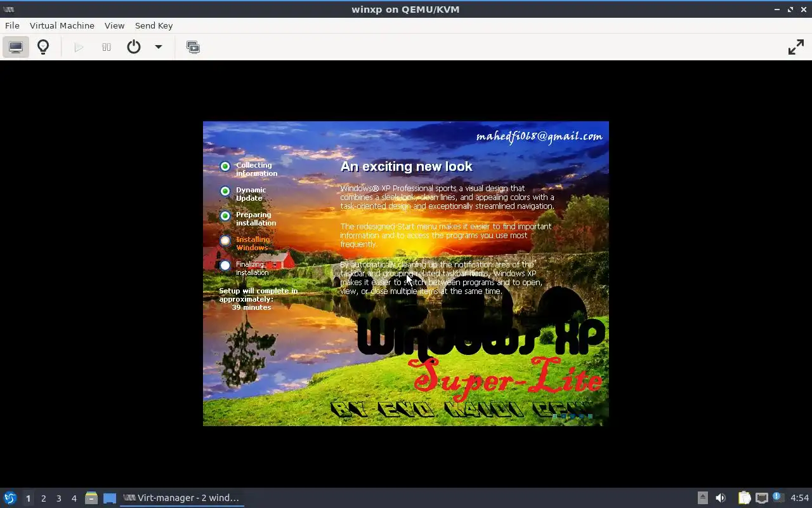Switch to workspace 1
This screenshot has height=508, width=812.
28,498
